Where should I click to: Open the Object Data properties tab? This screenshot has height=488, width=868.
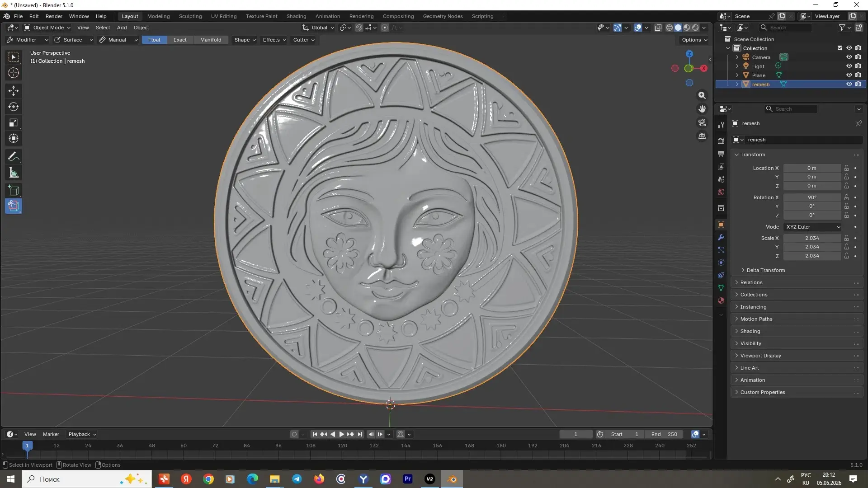click(721, 288)
